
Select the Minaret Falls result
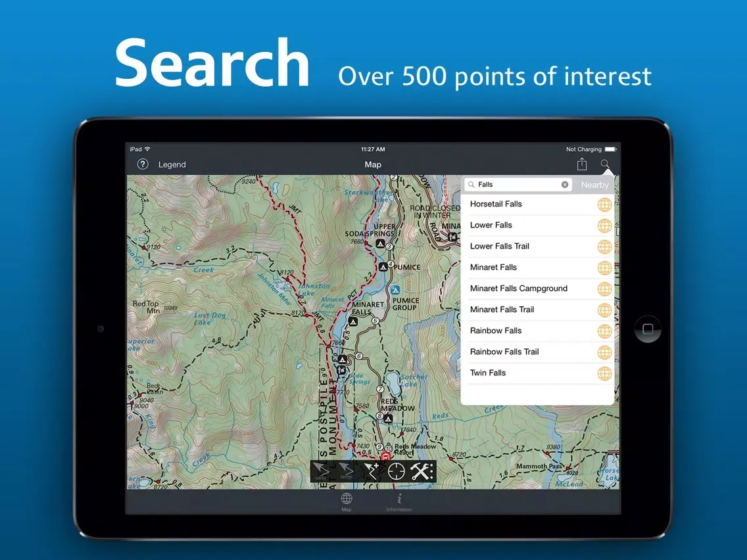[x=537, y=268]
